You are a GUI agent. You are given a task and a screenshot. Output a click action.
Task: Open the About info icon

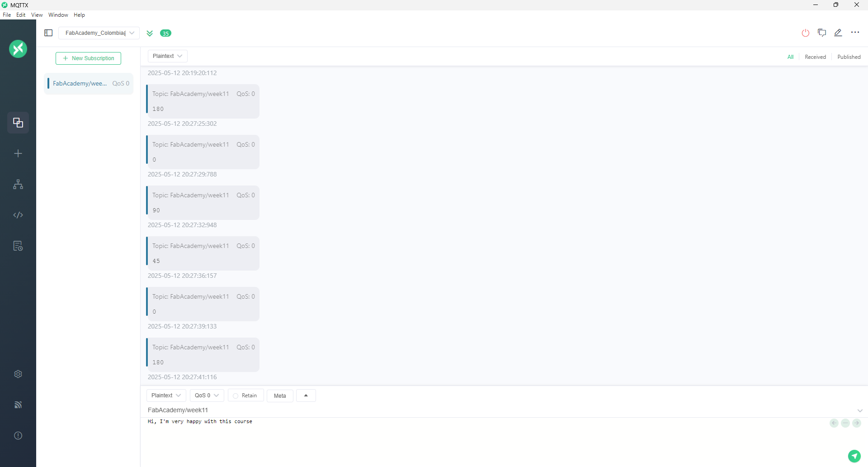[x=18, y=435]
